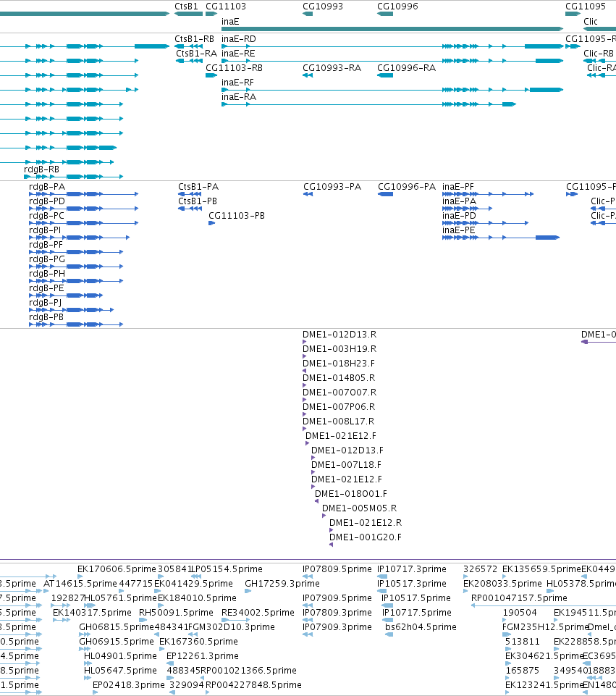This screenshot has height=696, width=616.
Task: Click the inaE-PF protein label
Action: click(x=458, y=187)
